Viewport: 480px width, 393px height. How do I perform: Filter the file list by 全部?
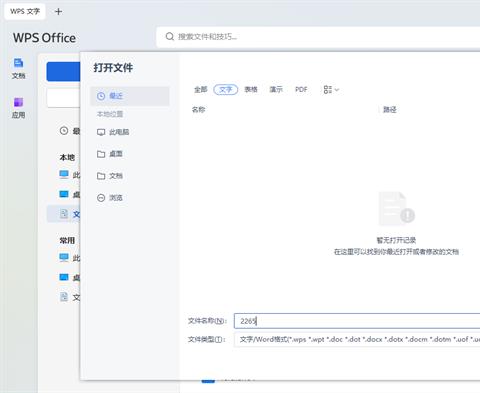[x=201, y=89]
